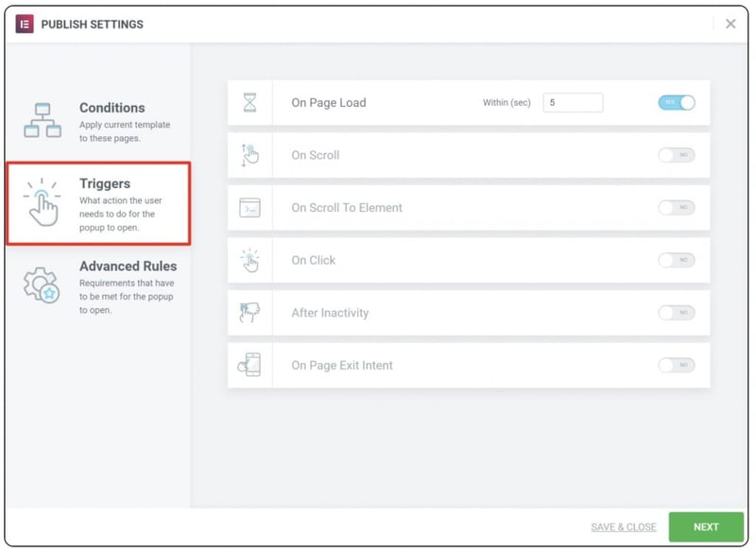Click the After Inactivity icon

[x=249, y=313]
